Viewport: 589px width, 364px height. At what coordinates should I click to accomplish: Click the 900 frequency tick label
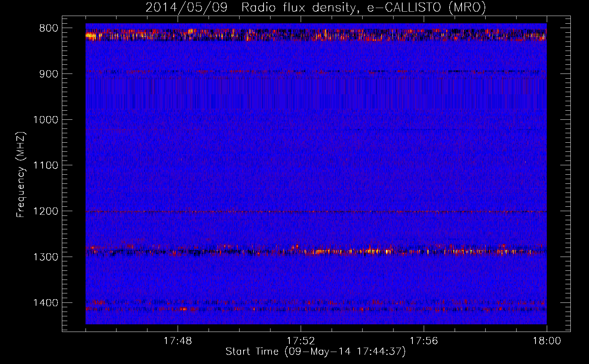(49, 74)
